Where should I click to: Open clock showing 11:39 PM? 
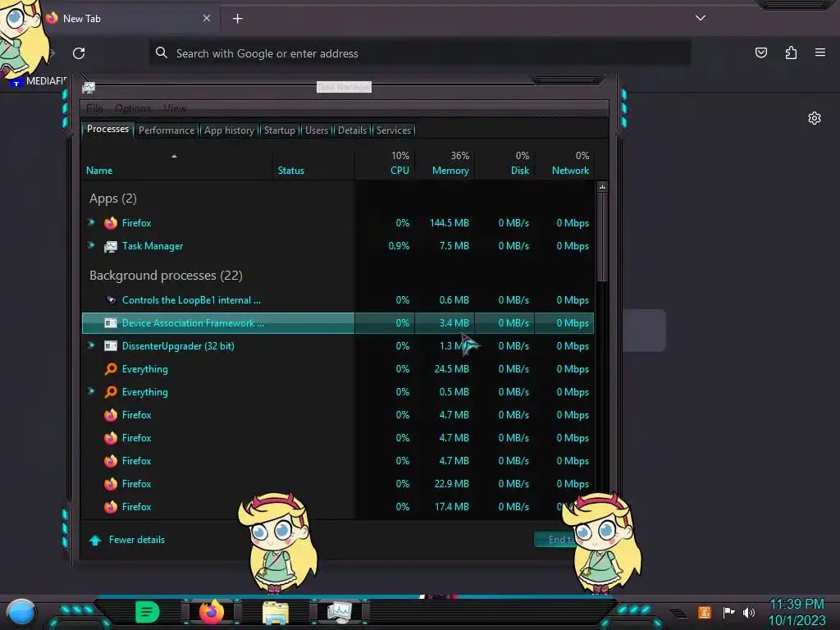click(x=797, y=612)
